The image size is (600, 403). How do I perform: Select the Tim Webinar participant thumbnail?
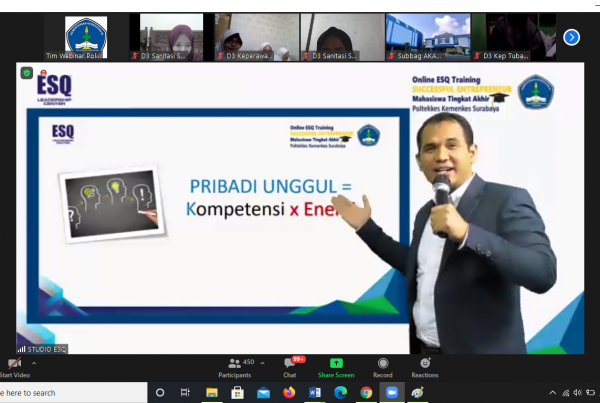pyautogui.click(x=87, y=37)
